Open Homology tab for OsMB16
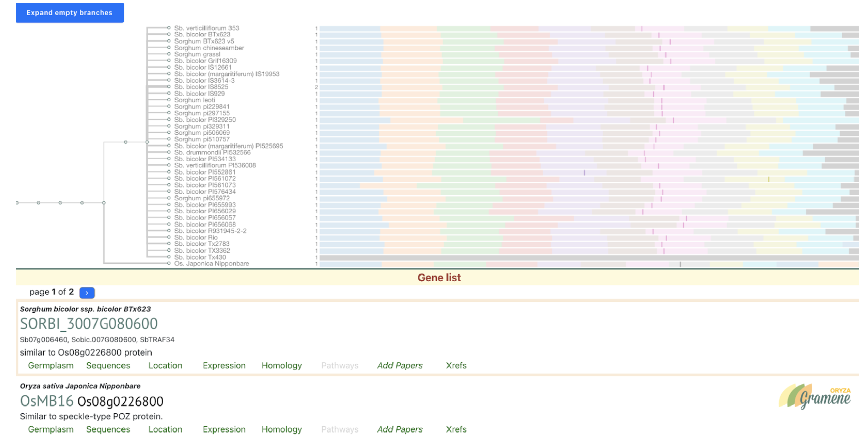 (282, 429)
